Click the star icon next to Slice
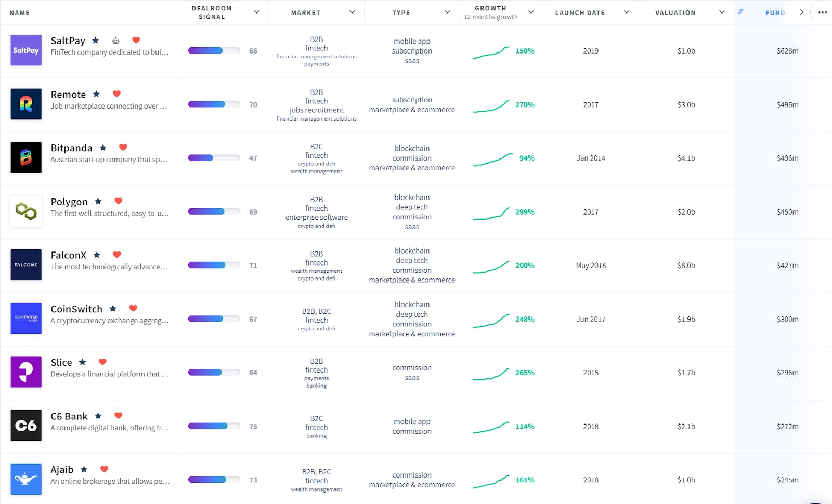This screenshot has height=504, width=832. coord(82,362)
